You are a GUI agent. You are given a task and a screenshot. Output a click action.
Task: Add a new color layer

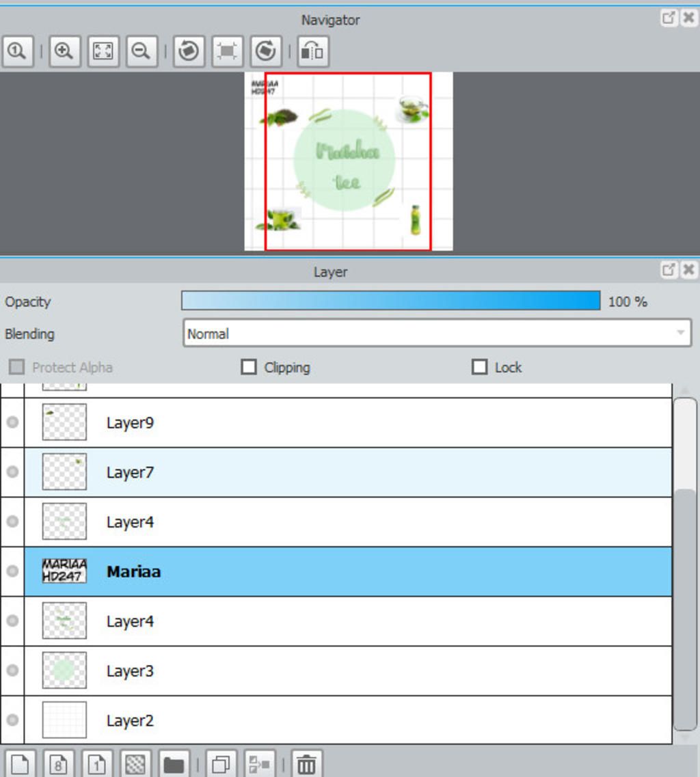(x=20, y=763)
